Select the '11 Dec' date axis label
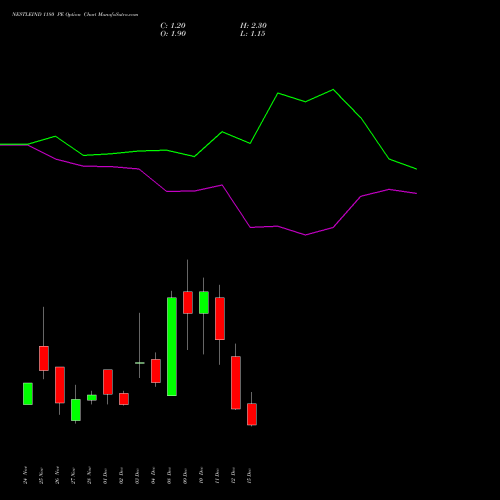 click(x=218, y=475)
